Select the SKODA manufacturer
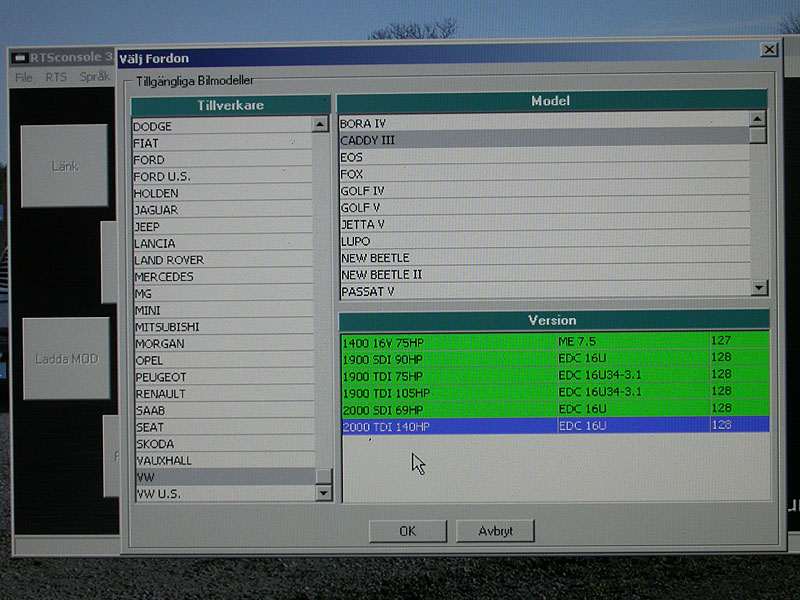 pos(226,444)
